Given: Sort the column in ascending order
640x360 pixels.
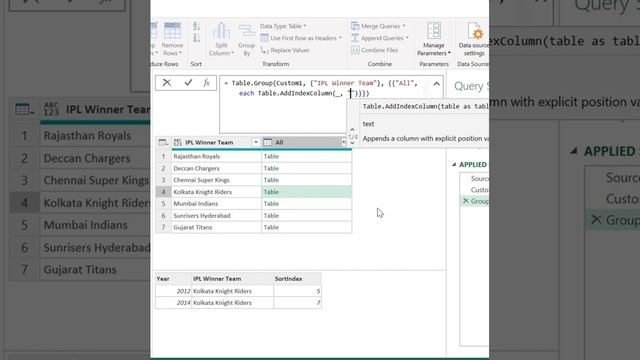Looking at the screenshot, I should click(x=196, y=27).
